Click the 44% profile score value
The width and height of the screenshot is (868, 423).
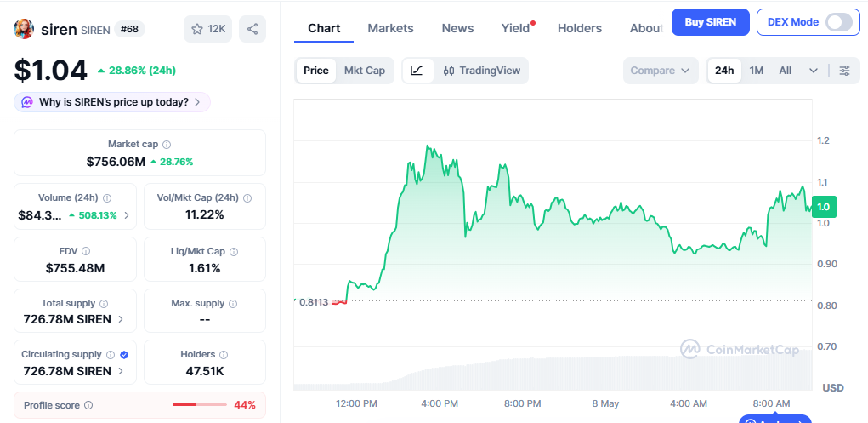pyautogui.click(x=245, y=405)
